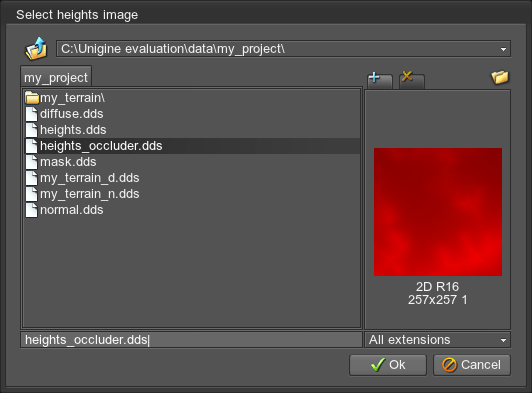Expand the path dropdown arrow
Image resolution: width=532 pixels, height=393 pixels.
tap(503, 49)
